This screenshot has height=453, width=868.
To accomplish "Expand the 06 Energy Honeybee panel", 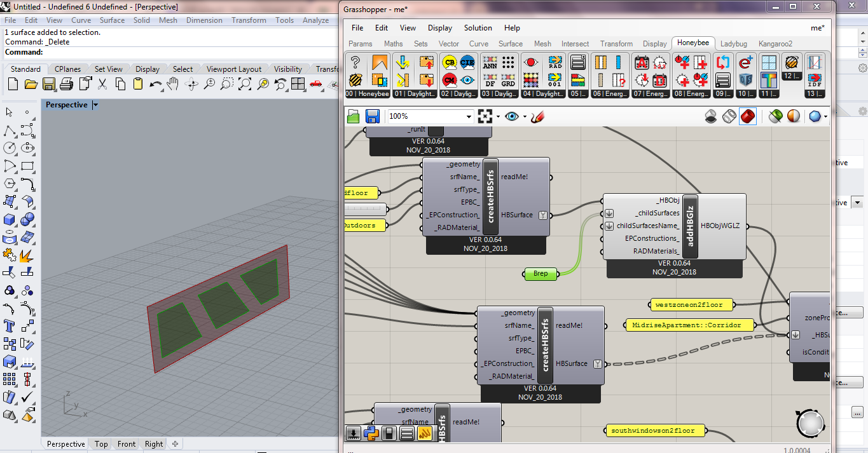I will [610, 93].
